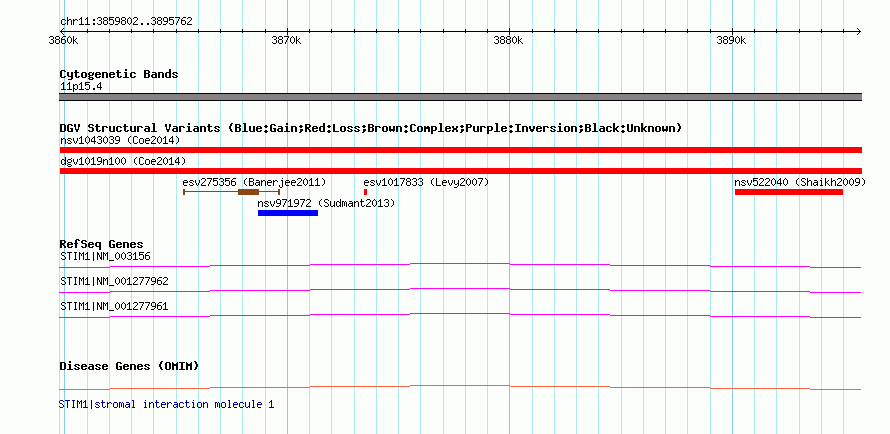Click the gray 11p15.4 cytogenetic band bar
The image size is (890, 434).
tap(460, 97)
